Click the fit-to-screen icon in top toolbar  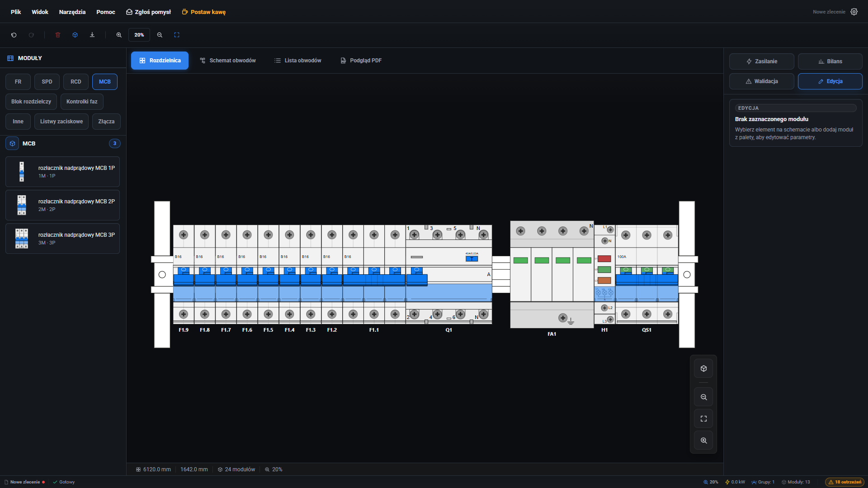pos(177,35)
